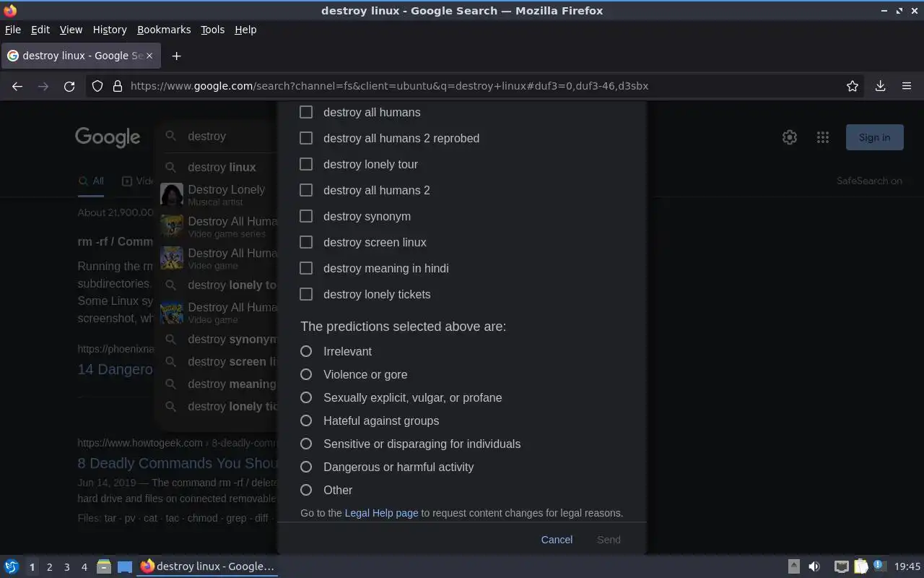Image resolution: width=924 pixels, height=578 pixels.
Task: Tick 'destroy screen linux' checkbox
Action: [306, 242]
